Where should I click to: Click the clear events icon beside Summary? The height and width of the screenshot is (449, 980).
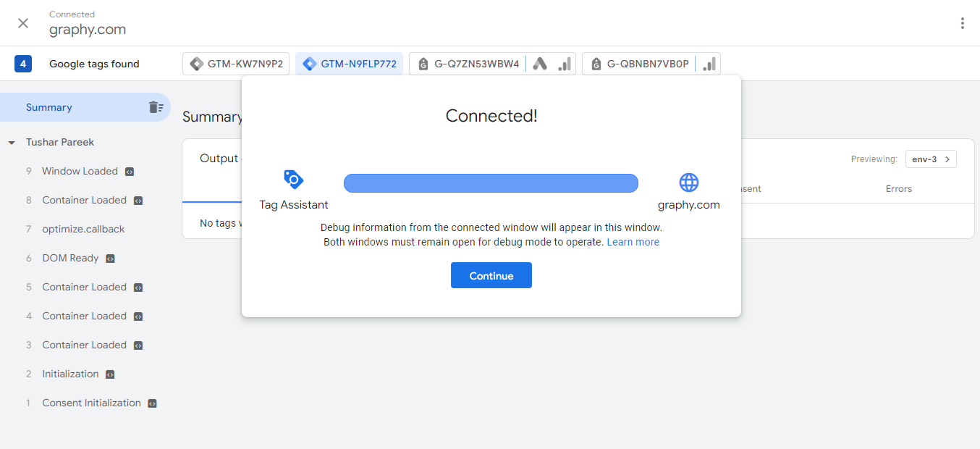[x=156, y=107]
